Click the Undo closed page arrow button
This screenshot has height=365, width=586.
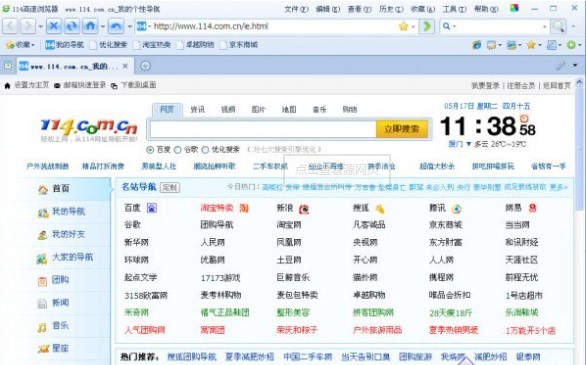click(116, 26)
